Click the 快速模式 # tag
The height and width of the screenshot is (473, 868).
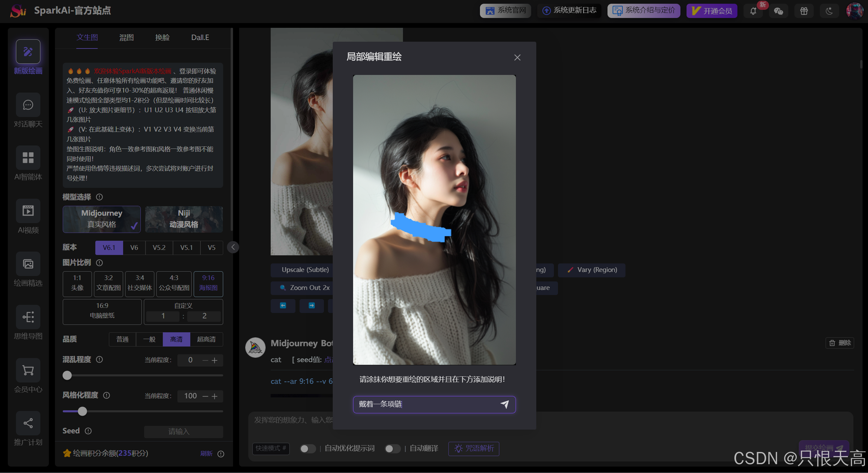tap(271, 449)
